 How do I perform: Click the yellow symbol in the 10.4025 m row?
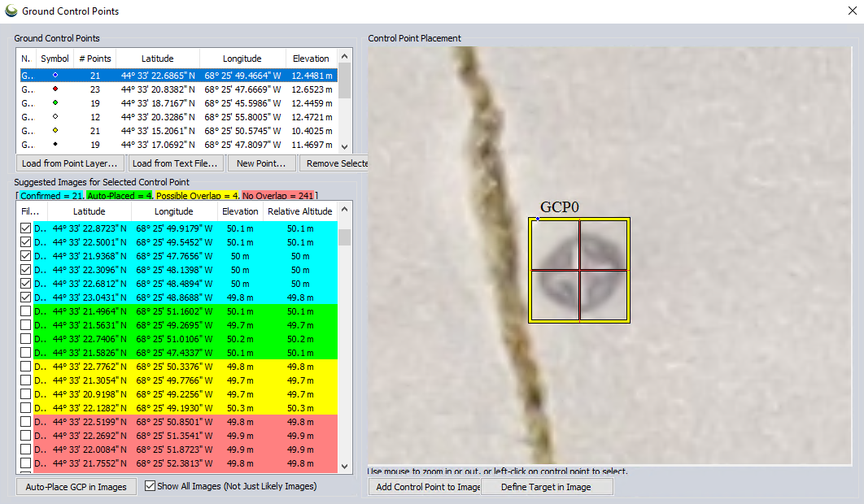(55, 131)
